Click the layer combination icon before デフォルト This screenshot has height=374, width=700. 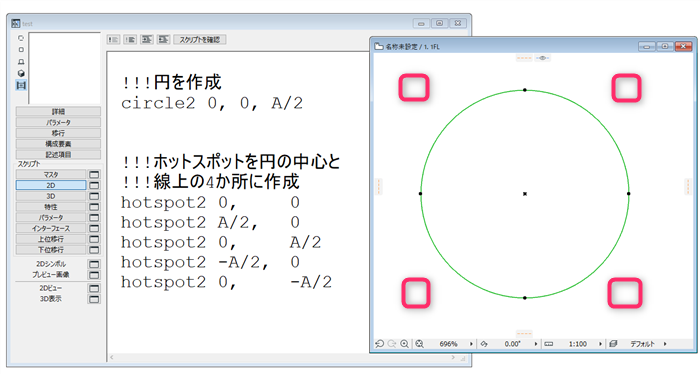click(x=613, y=344)
